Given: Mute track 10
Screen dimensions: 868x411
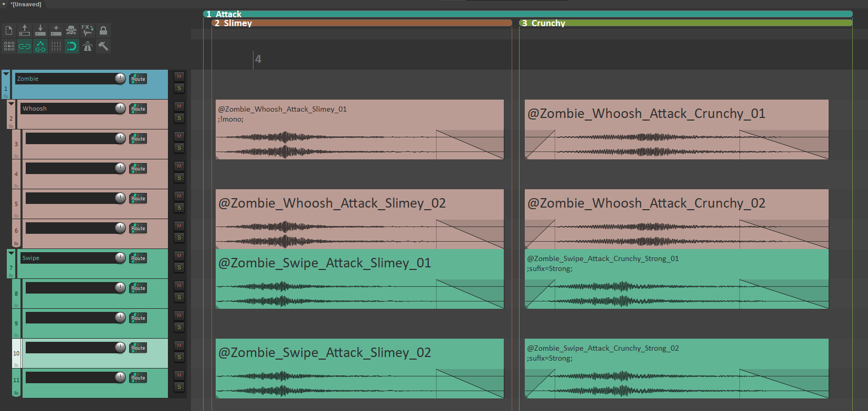Looking at the screenshot, I should [x=179, y=345].
